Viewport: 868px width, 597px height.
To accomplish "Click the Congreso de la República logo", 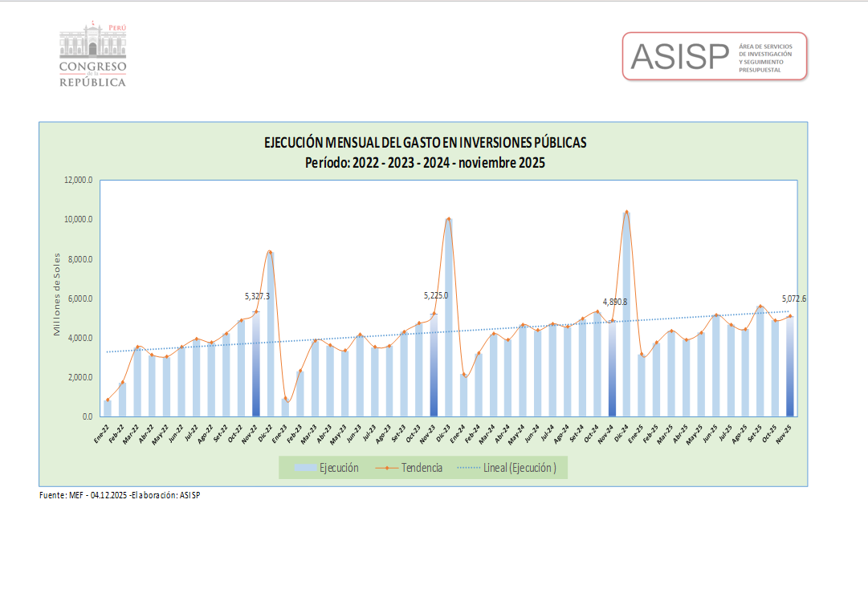I will click(92, 56).
